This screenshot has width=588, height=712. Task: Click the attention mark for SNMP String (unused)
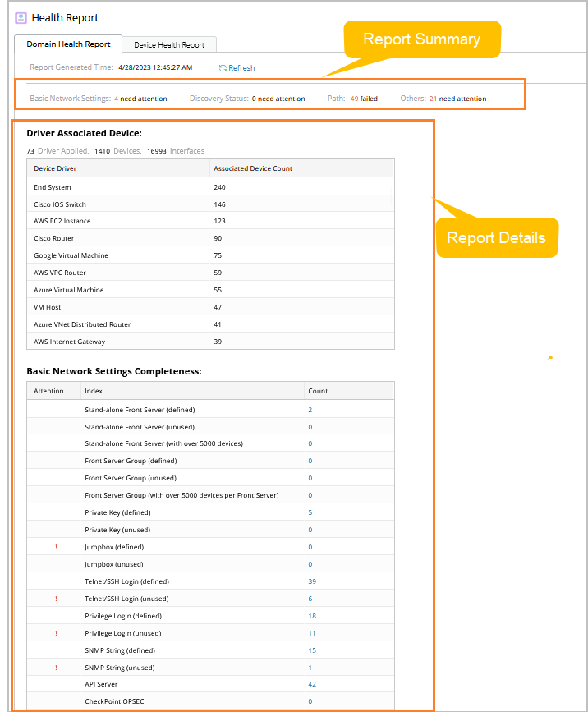tap(57, 668)
